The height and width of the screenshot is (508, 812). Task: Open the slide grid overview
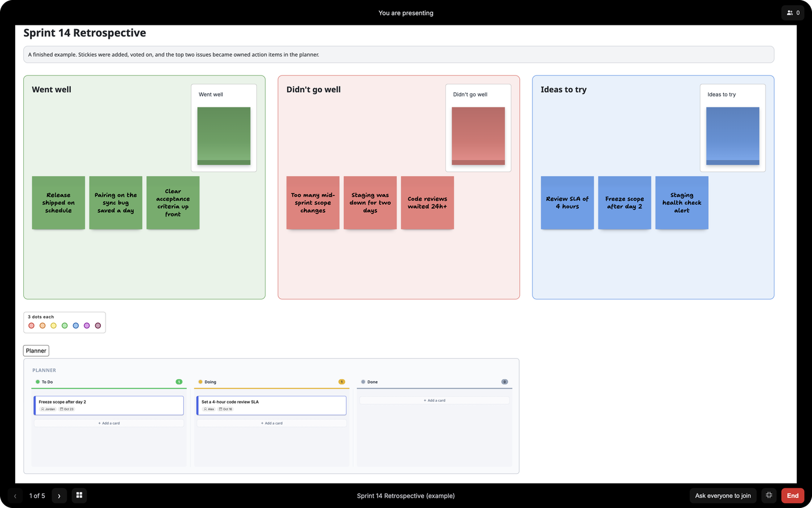tap(79, 495)
